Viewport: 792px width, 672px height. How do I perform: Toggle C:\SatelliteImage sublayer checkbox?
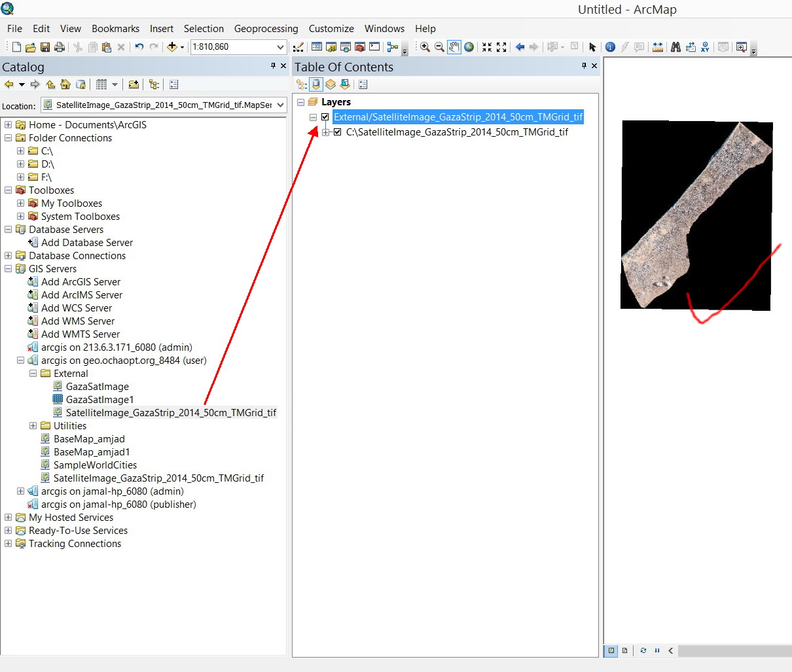(x=338, y=132)
